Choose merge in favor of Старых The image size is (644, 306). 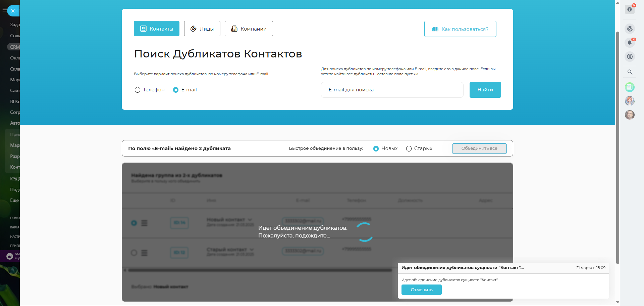pyautogui.click(x=409, y=149)
